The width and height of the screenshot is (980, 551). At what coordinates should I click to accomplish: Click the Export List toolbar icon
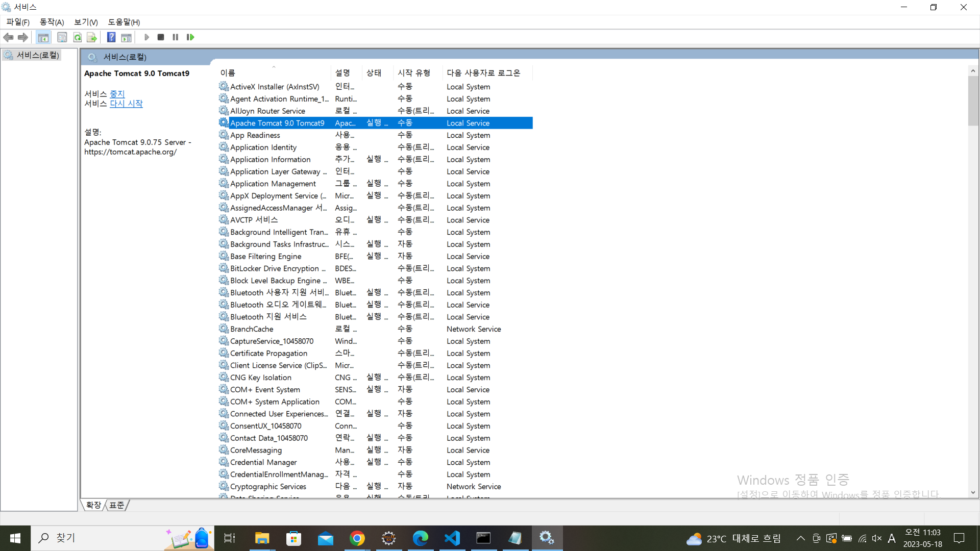tap(92, 37)
